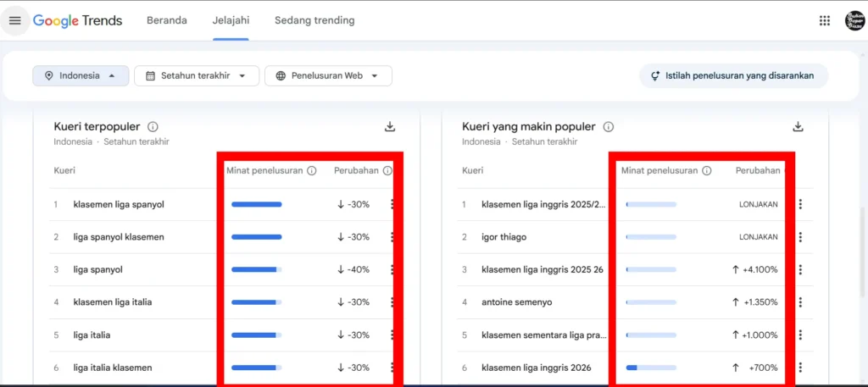The width and height of the screenshot is (868, 387).
Task: Open options menu for klasemen liga inggris 2026
Action: click(800, 368)
